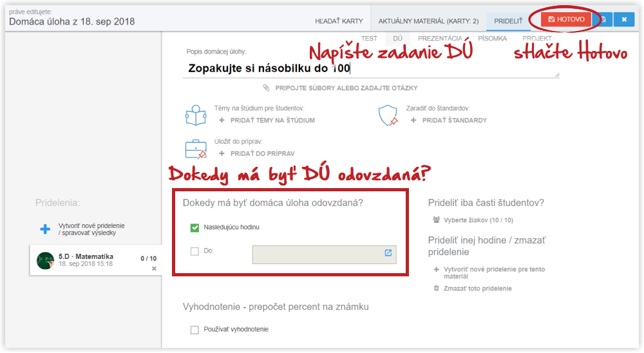Click plus icon beside Pridať štandardy
The width and height of the screenshot is (644, 353).
tap(413, 120)
